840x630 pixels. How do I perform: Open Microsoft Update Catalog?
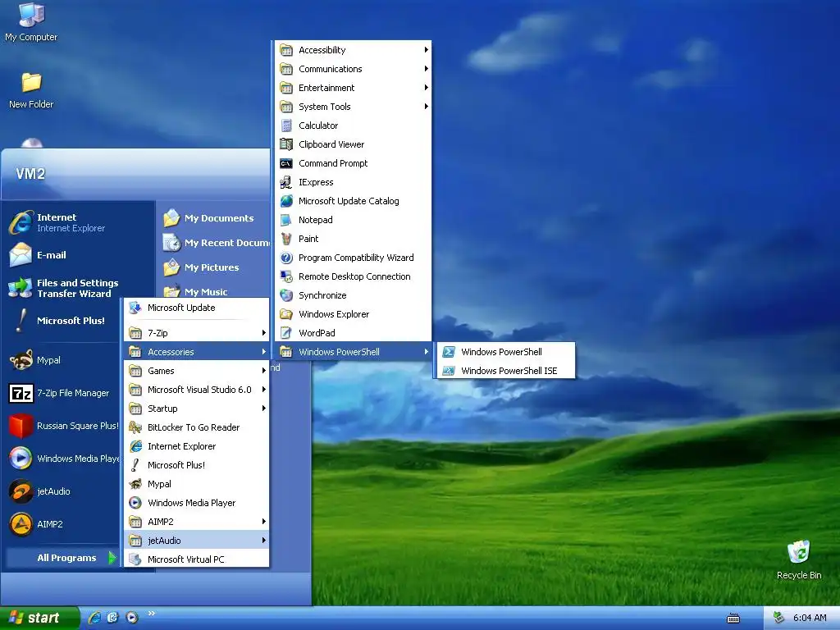click(x=353, y=201)
